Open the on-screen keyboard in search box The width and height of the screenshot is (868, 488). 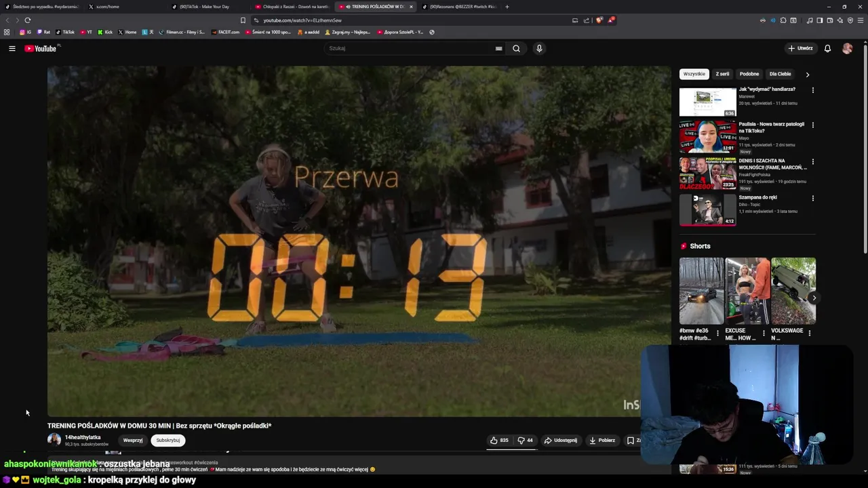tap(498, 49)
